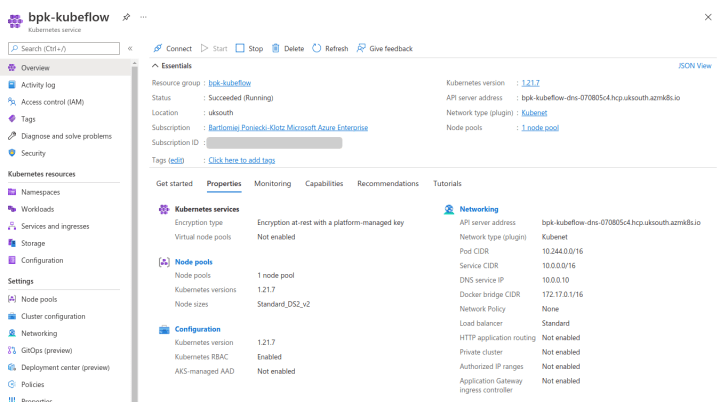Open Configuration heading in Properties
This screenshot has height=402, width=720.
pyautogui.click(x=197, y=329)
